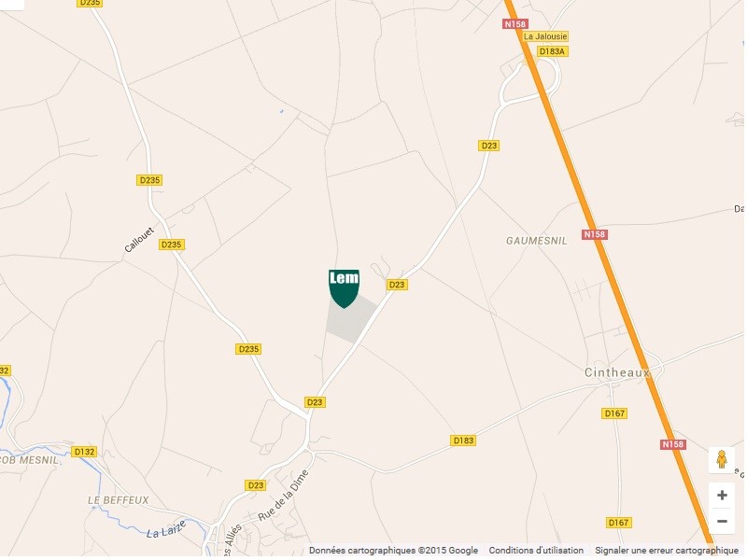The image size is (747, 560).
Task: Click the D235 badge near Callouet
Action: [x=172, y=245]
